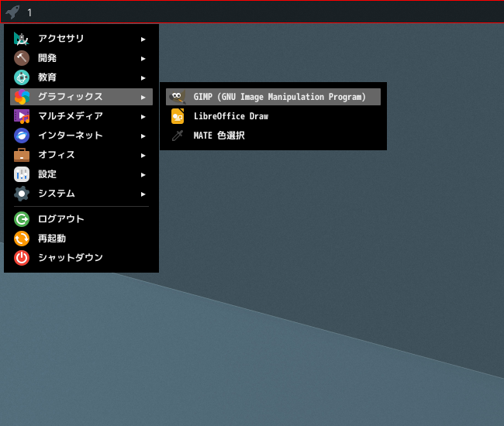Image resolution: width=504 pixels, height=426 pixels.
Task: Open the 教育 menu entry
Action: [81, 77]
